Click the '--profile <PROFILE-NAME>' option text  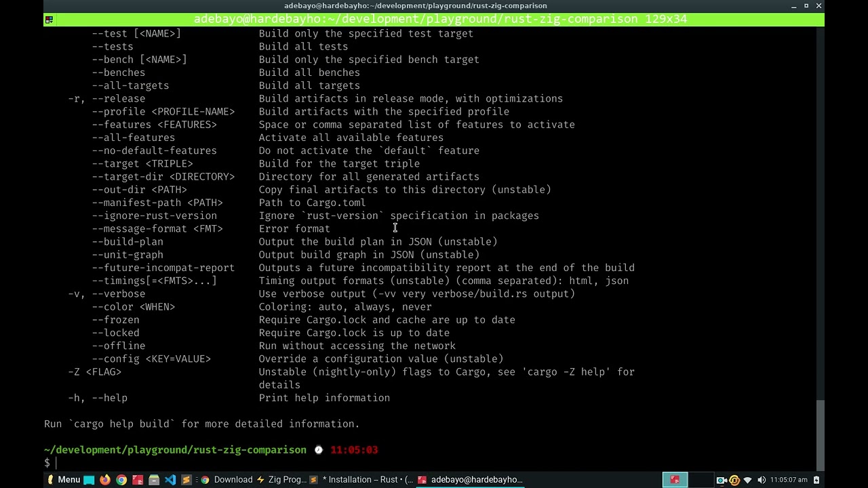(x=163, y=112)
